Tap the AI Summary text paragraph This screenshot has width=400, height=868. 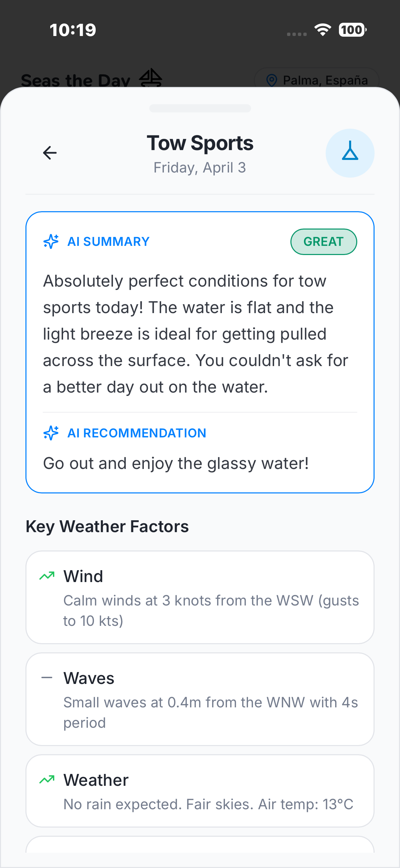click(196, 334)
